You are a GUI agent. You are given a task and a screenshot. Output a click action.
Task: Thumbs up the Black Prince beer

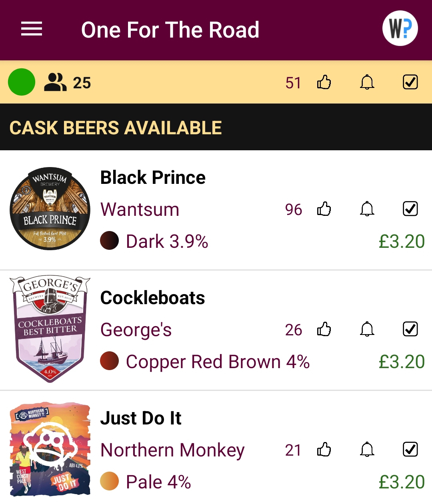click(324, 209)
